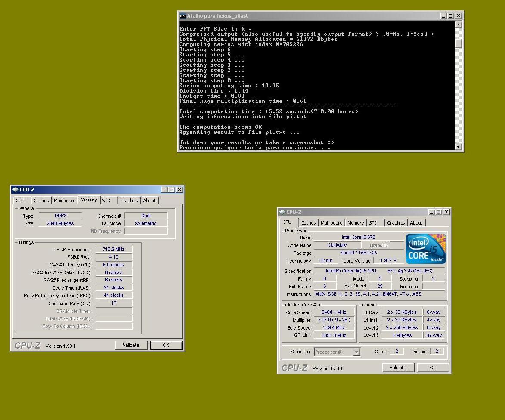
Task: Click the Specification field with 3.47GHz (ES)
Action: tap(379, 271)
